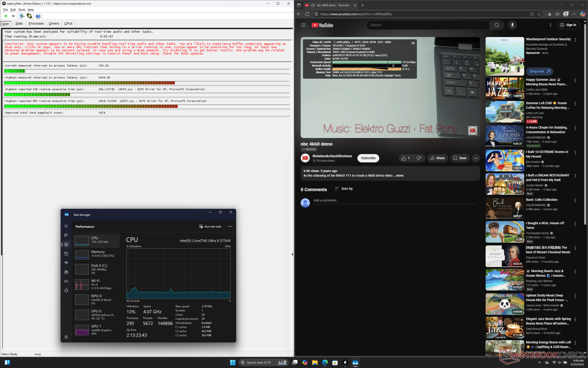Start monitoring with the green play icon

pyautogui.click(x=6, y=16)
